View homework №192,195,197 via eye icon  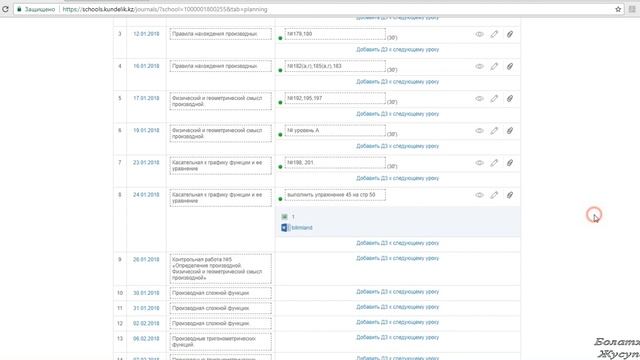click(480, 99)
